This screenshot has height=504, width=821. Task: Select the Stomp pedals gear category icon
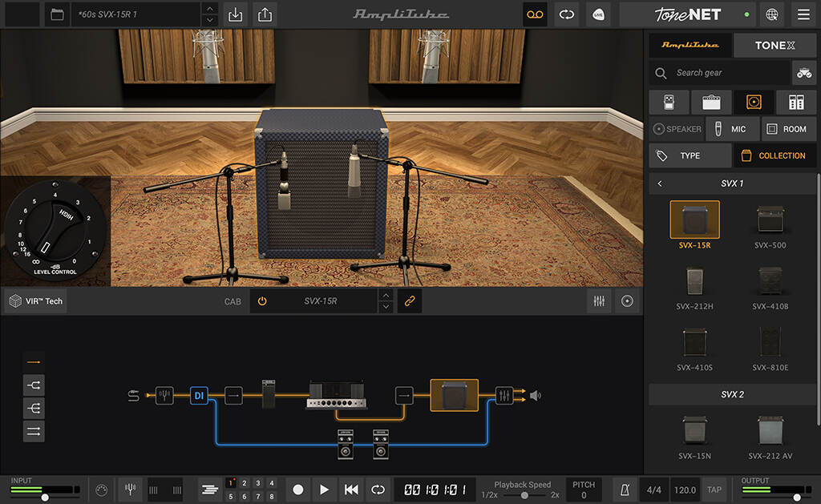coord(669,102)
